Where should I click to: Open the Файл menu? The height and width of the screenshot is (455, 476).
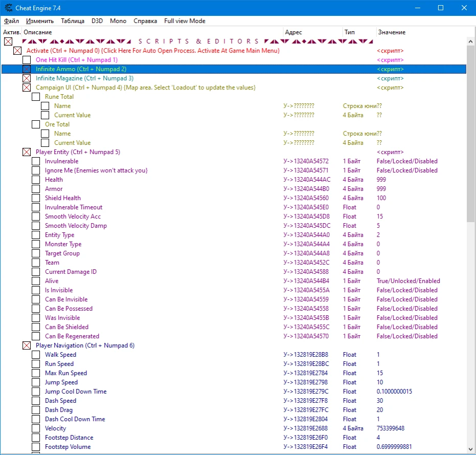tap(11, 21)
